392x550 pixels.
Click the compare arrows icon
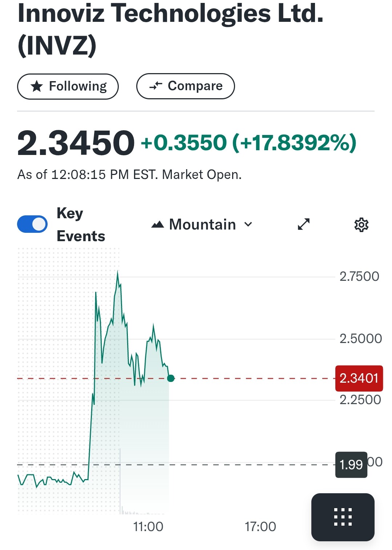click(156, 86)
